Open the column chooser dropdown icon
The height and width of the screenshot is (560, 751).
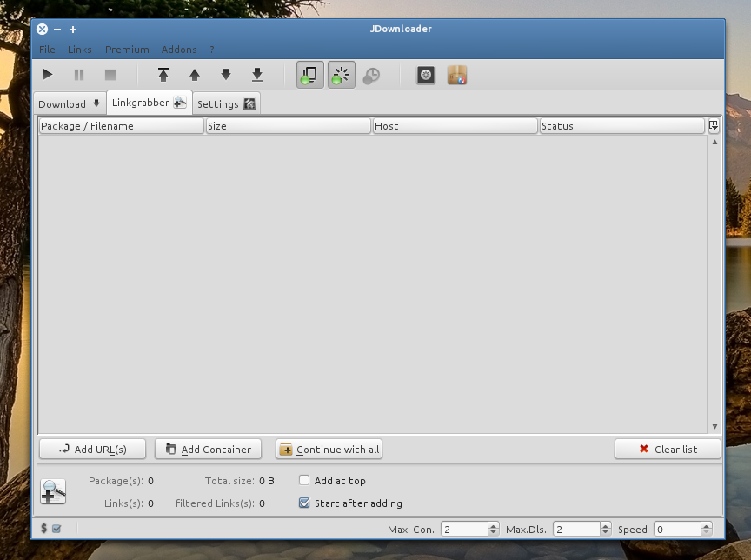(x=713, y=125)
